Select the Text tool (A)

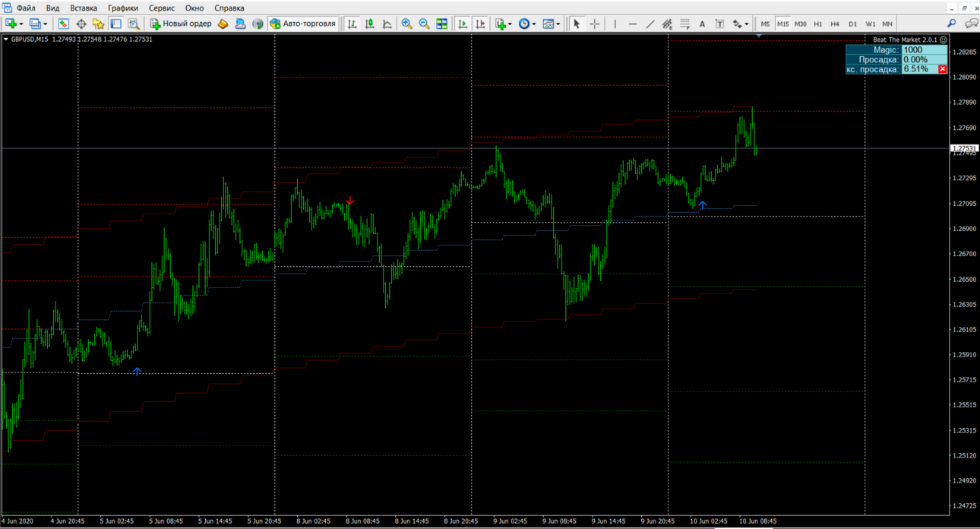click(x=702, y=24)
